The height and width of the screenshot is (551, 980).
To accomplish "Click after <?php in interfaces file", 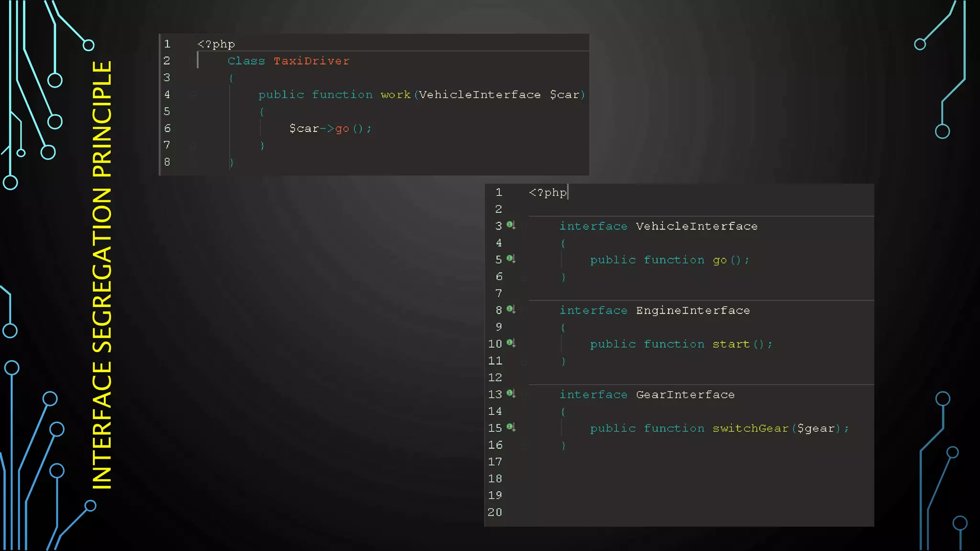I will click(x=568, y=193).
